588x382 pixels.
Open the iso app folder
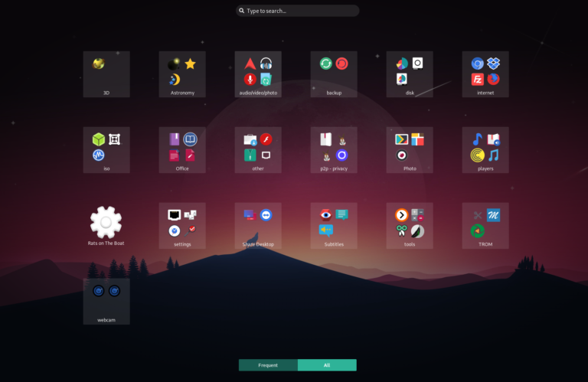pos(106,148)
